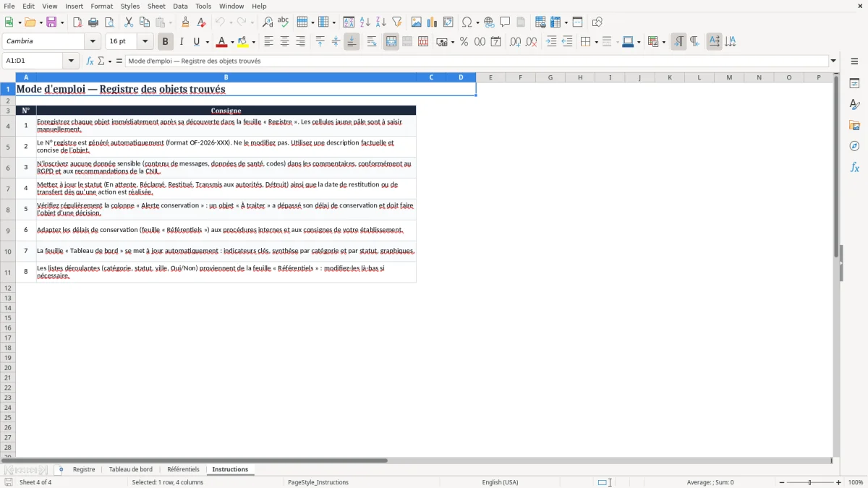
Task: Open the Conditional Formatting dropdown arrow
Action: (663, 42)
